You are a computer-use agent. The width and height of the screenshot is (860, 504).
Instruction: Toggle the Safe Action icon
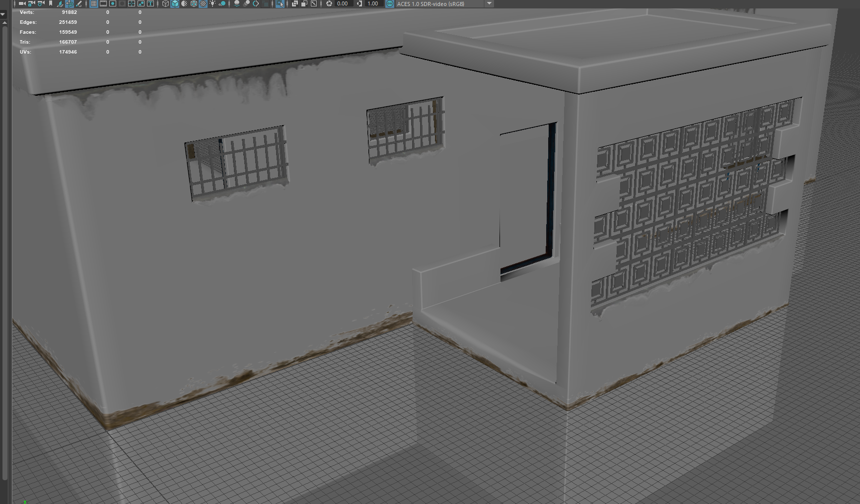coord(141,3)
